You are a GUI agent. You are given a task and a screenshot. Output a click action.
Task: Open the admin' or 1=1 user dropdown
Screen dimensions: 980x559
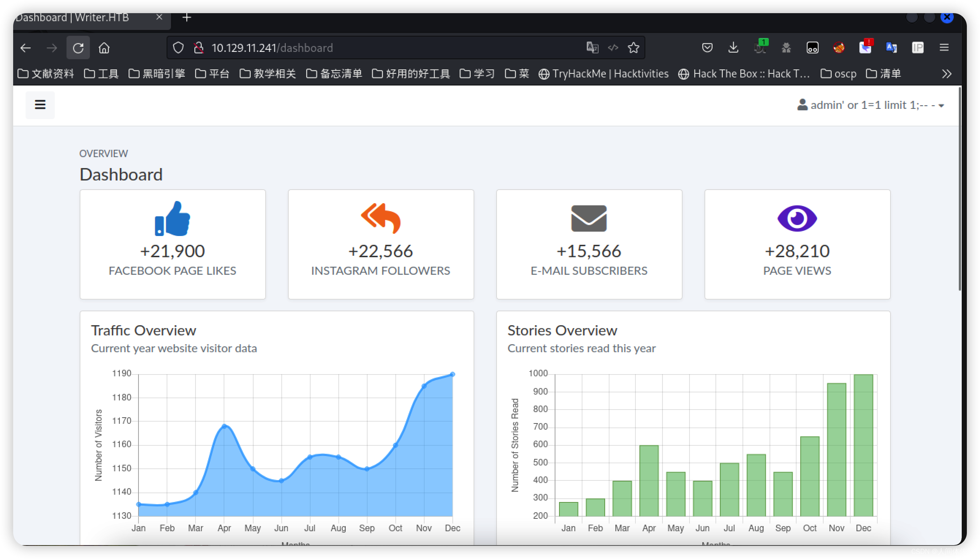(870, 105)
